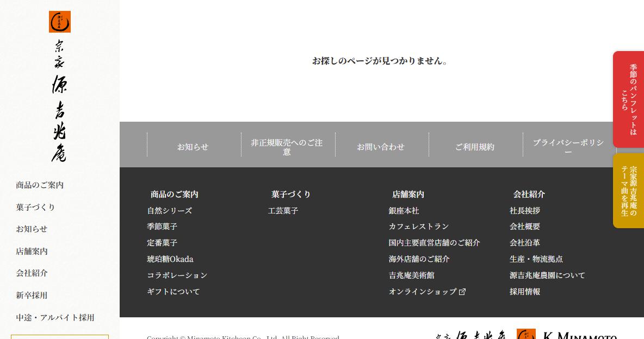This screenshot has width=644, height=339.
Task: Open the 吉兆庵美術館 footer link
Action: pyautogui.click(x=412, y=275)
